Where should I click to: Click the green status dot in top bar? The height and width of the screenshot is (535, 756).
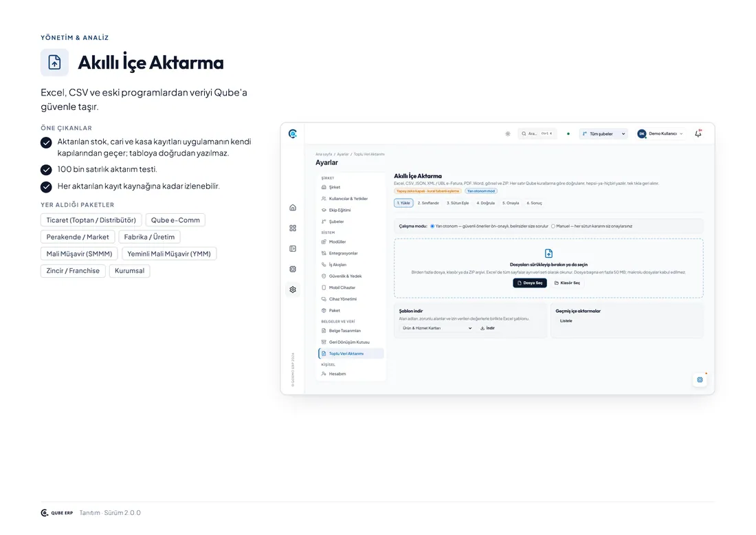[x=568, y=133]
